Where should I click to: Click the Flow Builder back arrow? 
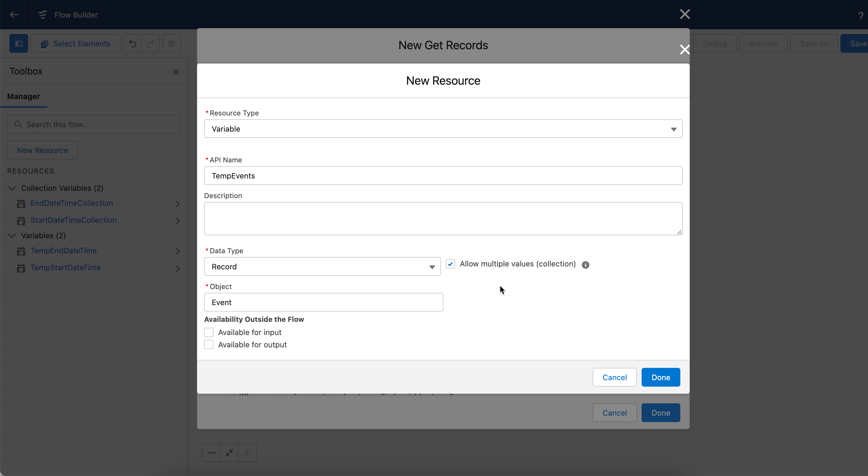click(14, 14)
